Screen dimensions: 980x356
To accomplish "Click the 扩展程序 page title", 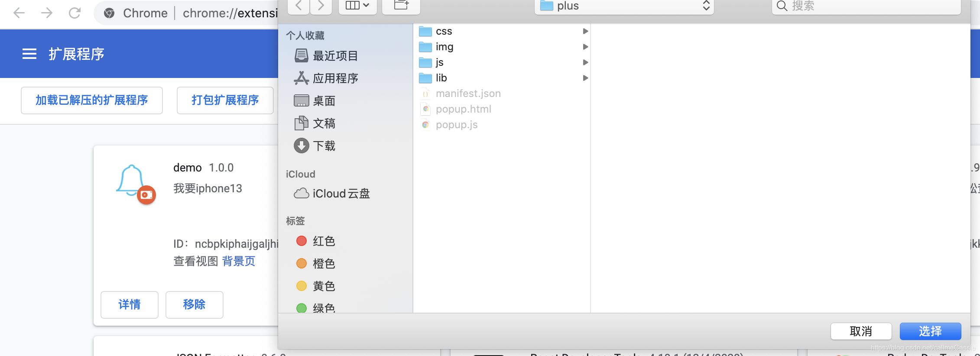I will click(x=77, y=54).
